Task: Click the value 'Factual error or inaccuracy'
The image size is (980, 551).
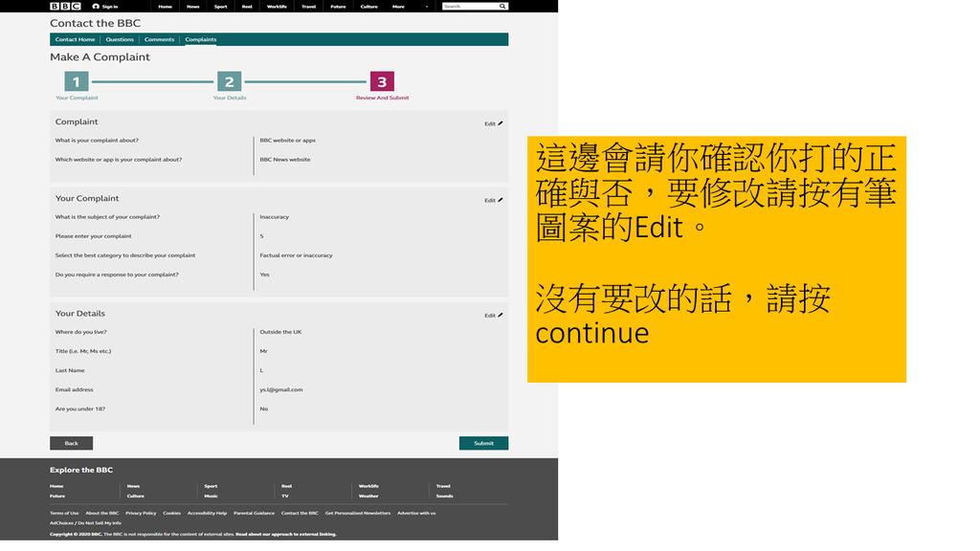Action: click(x=297, y=255)
